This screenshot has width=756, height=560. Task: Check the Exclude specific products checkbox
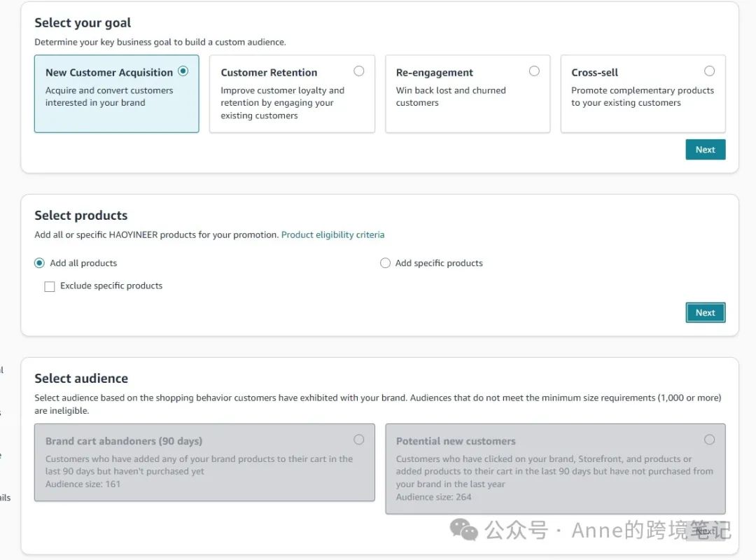(50, 286)
